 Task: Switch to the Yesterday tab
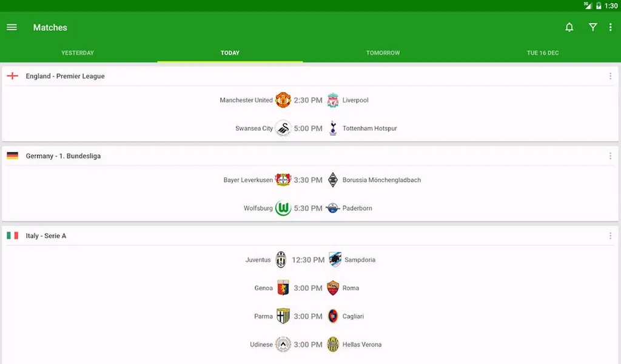(x=78, y=53)
